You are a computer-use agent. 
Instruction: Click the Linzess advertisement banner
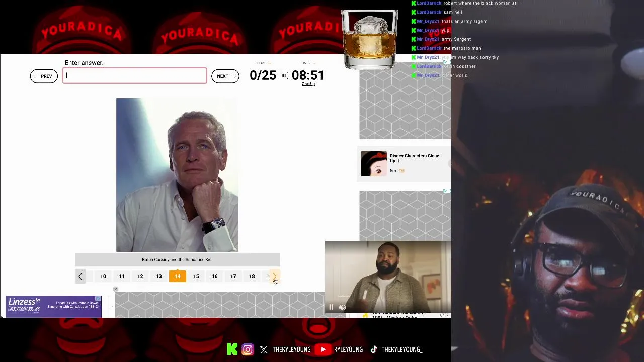click(53, 307)
